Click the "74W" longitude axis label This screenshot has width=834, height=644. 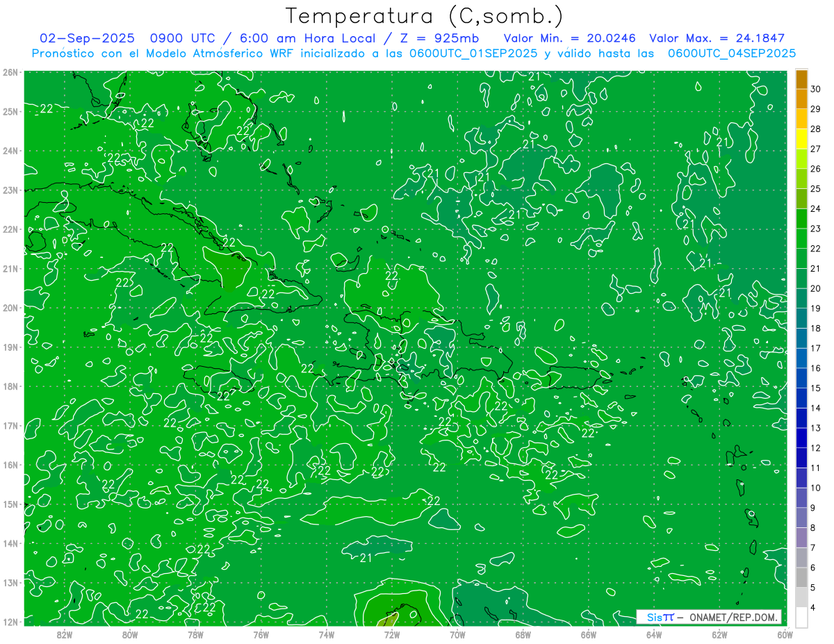[x=327, y=634]
